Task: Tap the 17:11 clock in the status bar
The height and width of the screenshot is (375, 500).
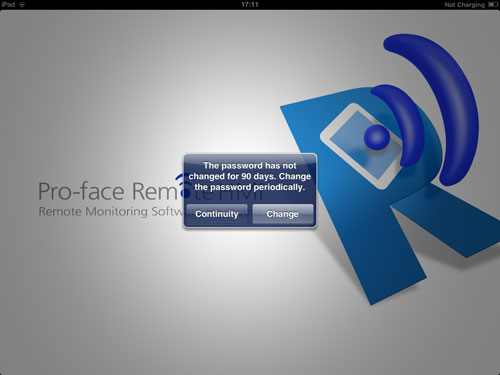Action: pyautogui.click(x=250, y=5)
